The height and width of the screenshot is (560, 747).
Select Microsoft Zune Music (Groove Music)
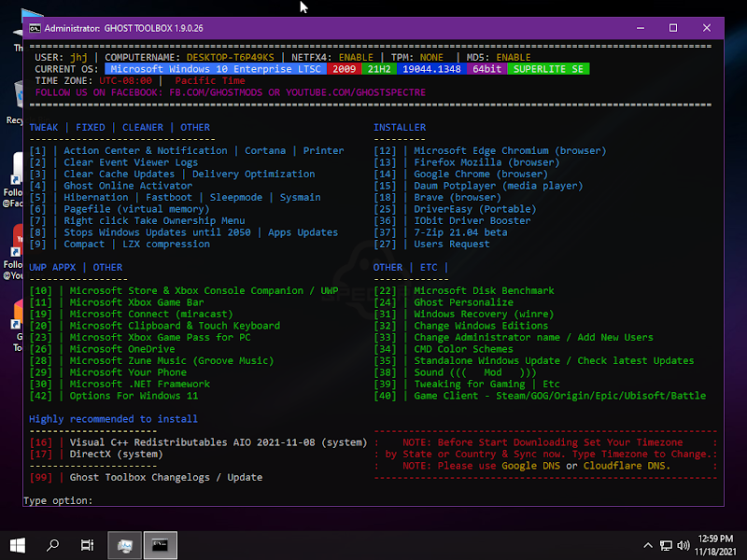(x=172, y=360)
